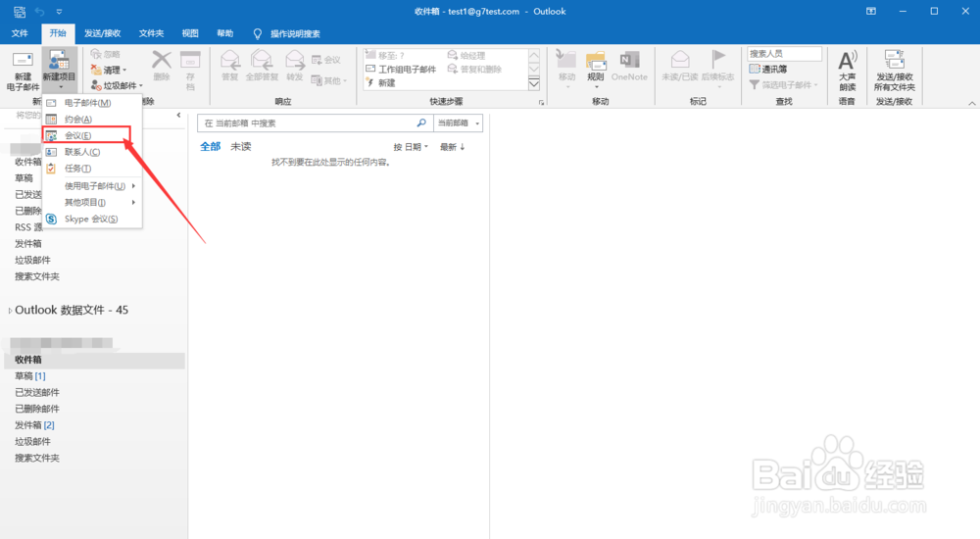
Task: Show 未读 unread messages filter
Action: click(241, 146)
